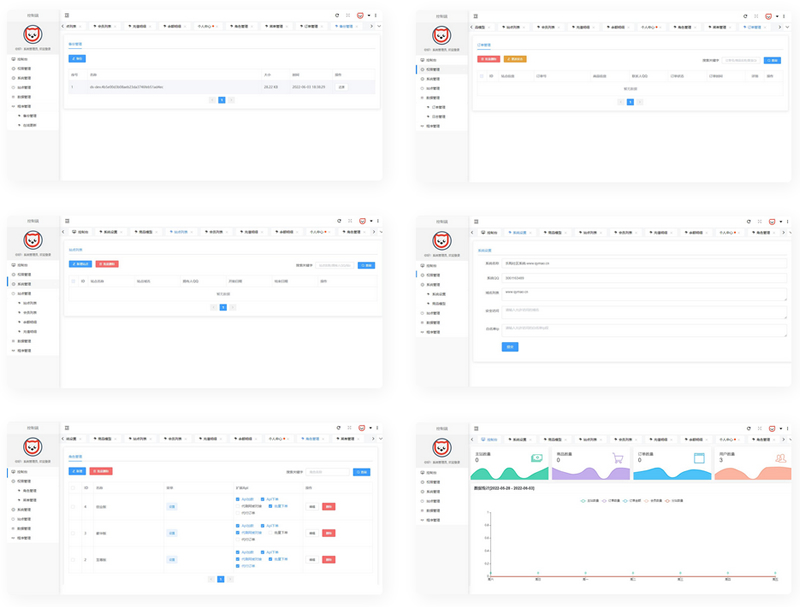Toggle the first legend marker above the dashboard chart
Image resolution: width=800 pixels, height=607 pixels.
584,500
